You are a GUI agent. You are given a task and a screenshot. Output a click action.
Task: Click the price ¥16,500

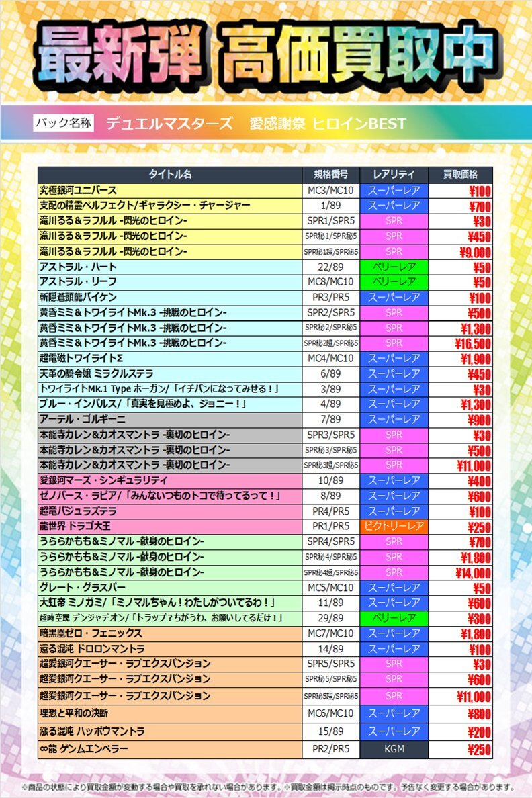coord(473,344)
